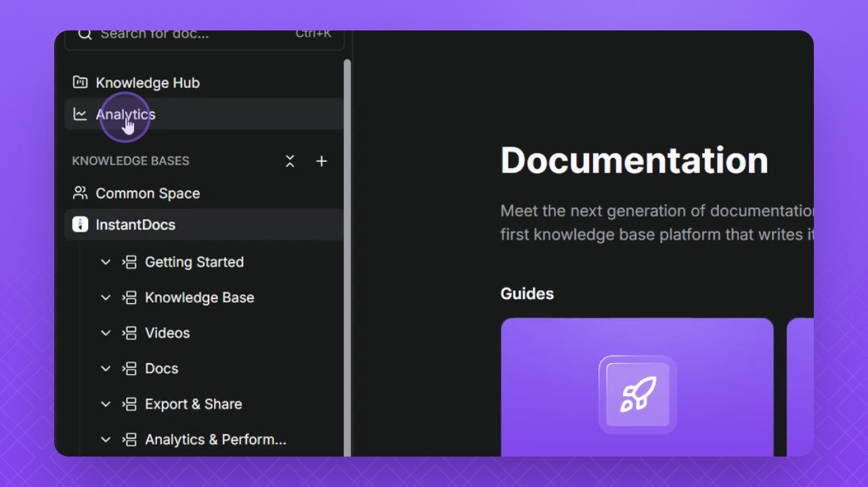The width and height of the screenshot is (868, 487).
Task: Open the Export & Share section
Action: pos(194,404)
